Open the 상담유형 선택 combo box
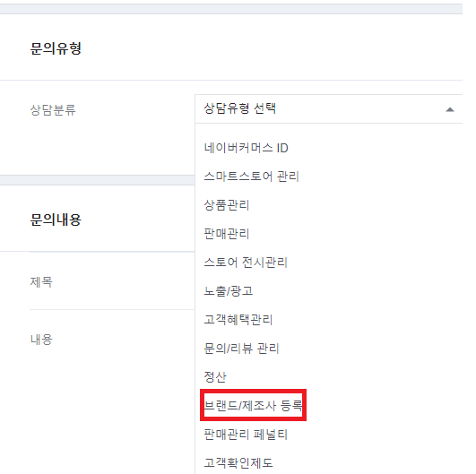Screen dimensions: 476x474 click(x=329, y=109)
